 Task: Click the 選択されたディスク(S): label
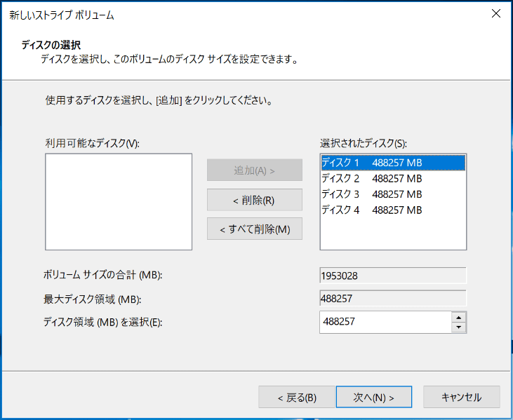[363, 143]
